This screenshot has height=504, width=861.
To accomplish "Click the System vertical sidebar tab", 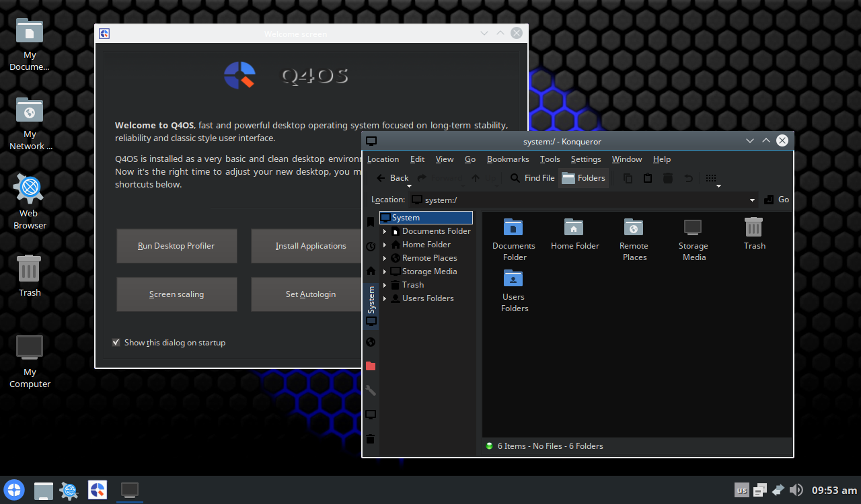I will click(x=371, y=306).
